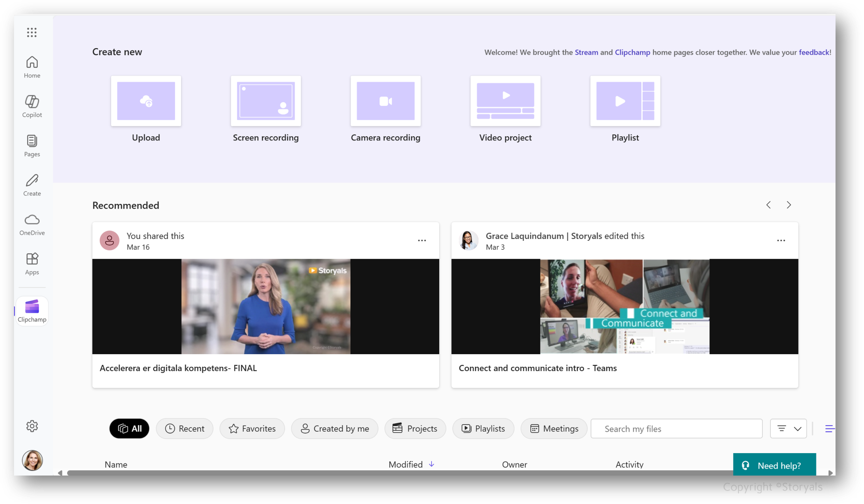Click the Apps icon in sidebar
The height and width of the screenshot is (504, 864).
(x=32, y=264)
